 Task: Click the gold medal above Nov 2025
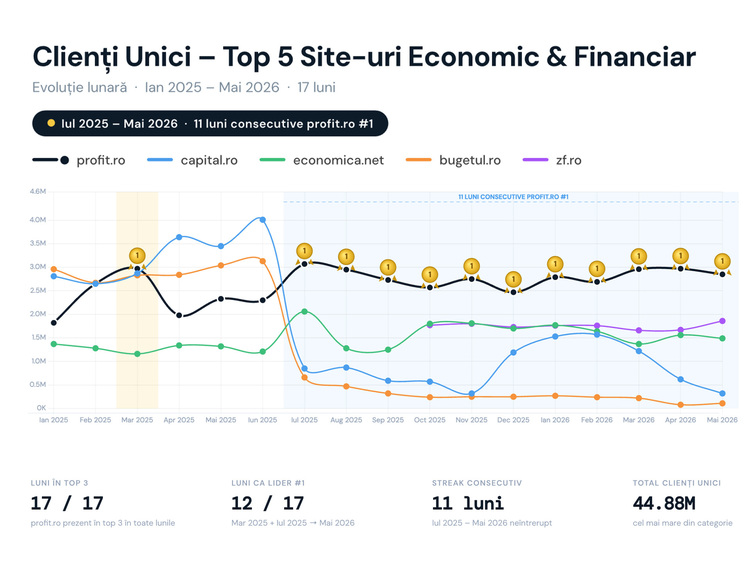point(472,266)
